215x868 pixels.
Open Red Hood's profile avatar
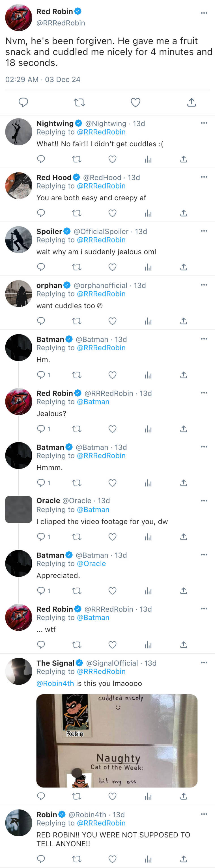tap(19, 186)
